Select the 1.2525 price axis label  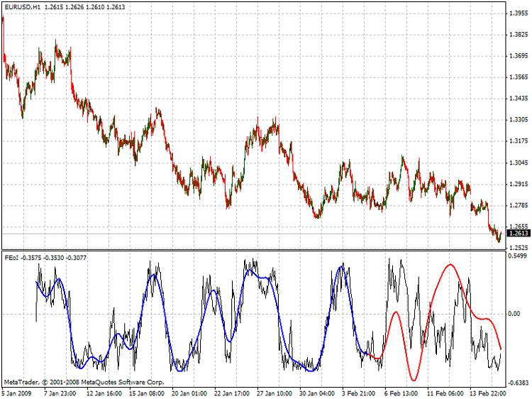point(516,248)
